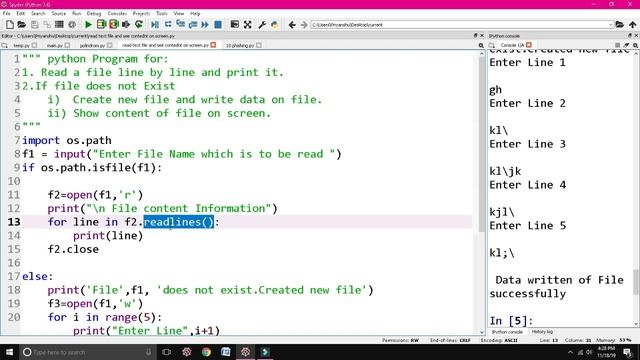Stop debugging with blue square
The height and width of the screenshot is (360, 640).
(218, 24)
